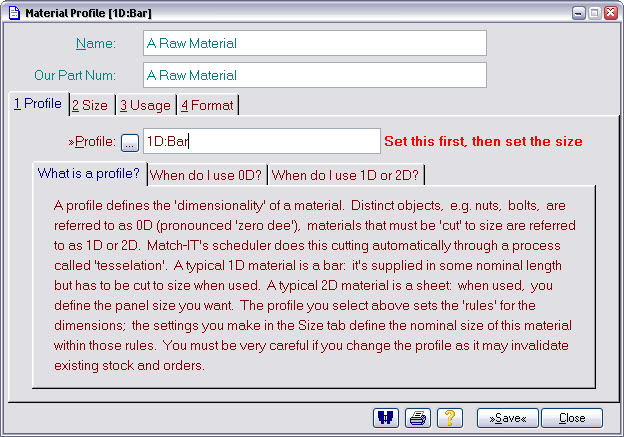This screenshot has width=624, height=437.
Task: Click the binoculars find icon
Action: 386,418
